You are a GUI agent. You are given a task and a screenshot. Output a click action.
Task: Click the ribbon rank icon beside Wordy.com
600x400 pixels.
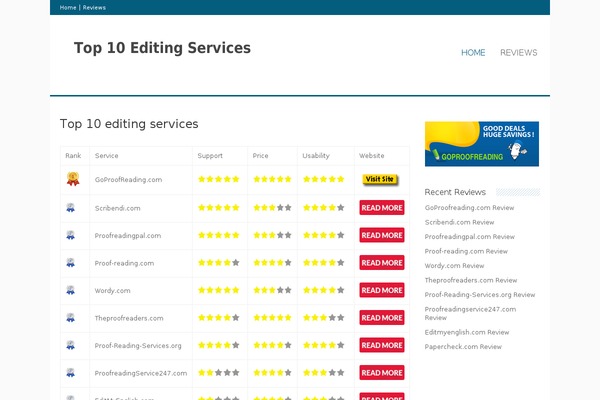pos(70,290)
